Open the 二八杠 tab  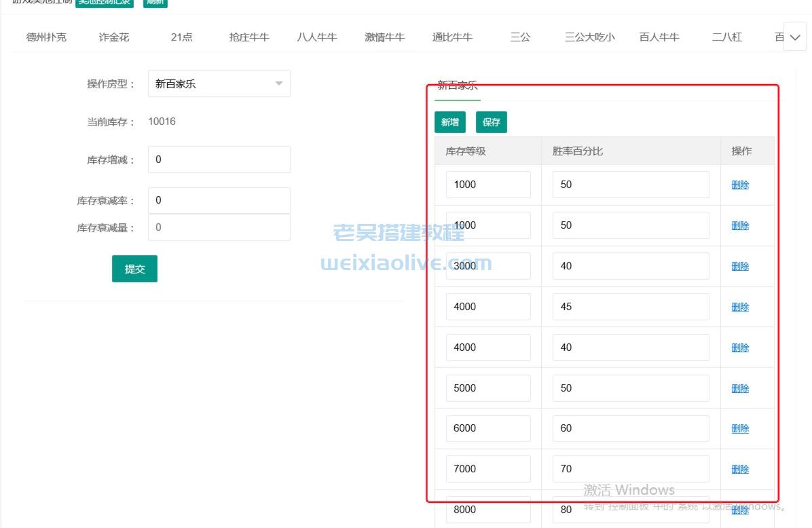pyautogui.click(x=726, y=37)
